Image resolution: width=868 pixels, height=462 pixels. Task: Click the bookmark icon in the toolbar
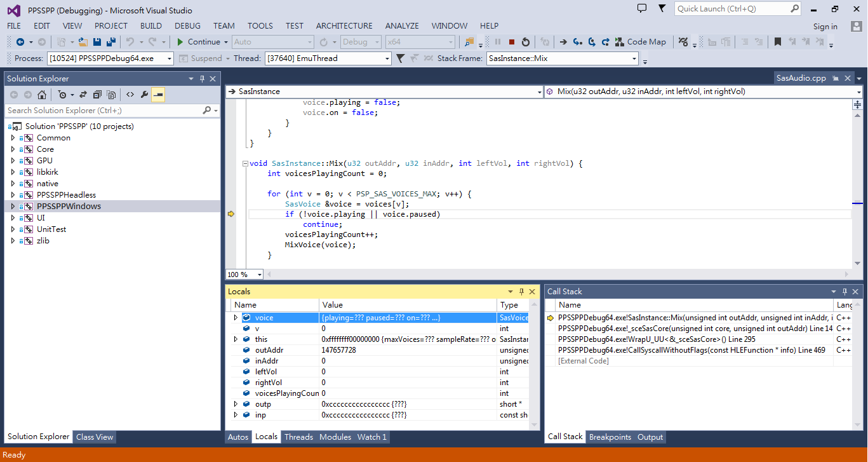tap(778, 42)
